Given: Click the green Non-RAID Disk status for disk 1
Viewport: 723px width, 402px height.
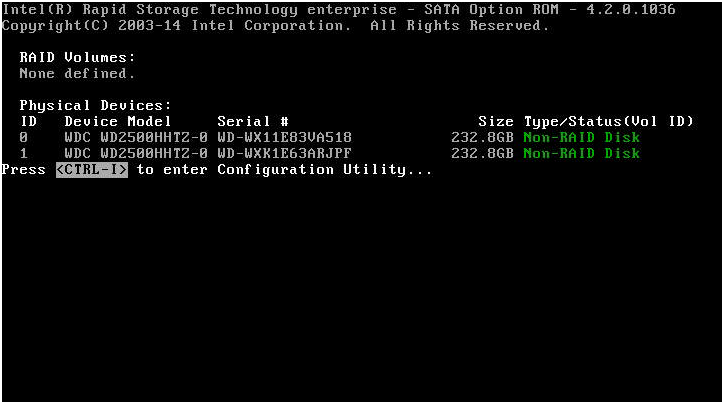Looking at the screenshot, I should (x=581, y=153).
